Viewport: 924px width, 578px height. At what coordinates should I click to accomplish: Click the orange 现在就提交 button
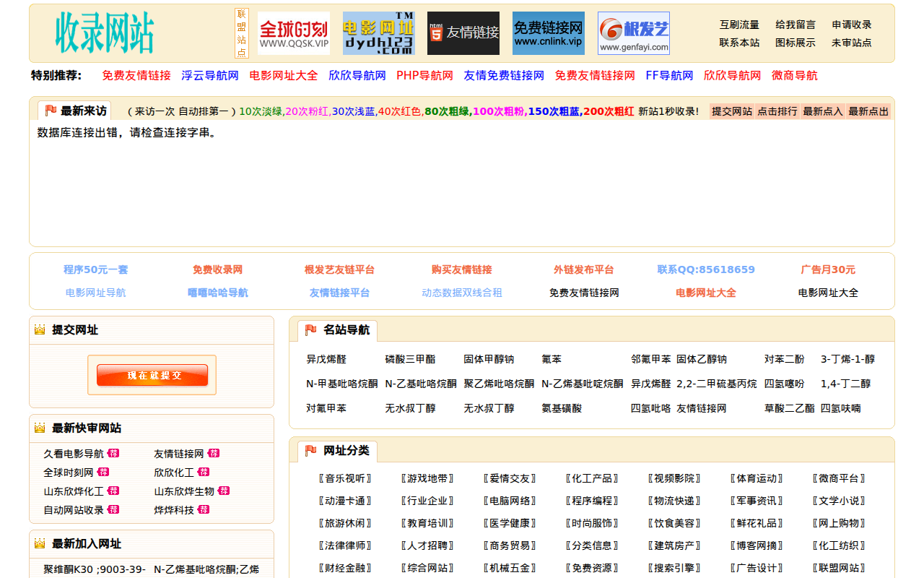(x=152, y=375)
